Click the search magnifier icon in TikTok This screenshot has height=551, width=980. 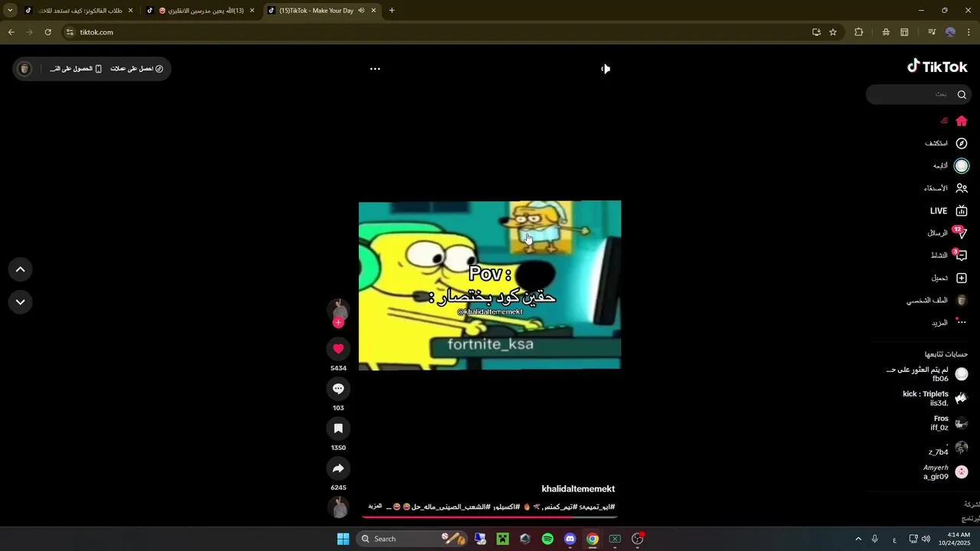[962, 94]
